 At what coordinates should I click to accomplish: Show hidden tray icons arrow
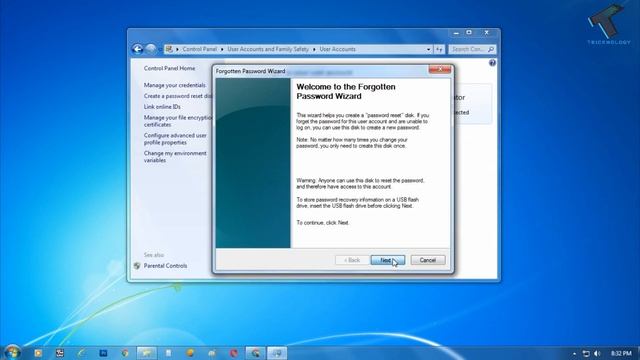click(x=574, y=353)
